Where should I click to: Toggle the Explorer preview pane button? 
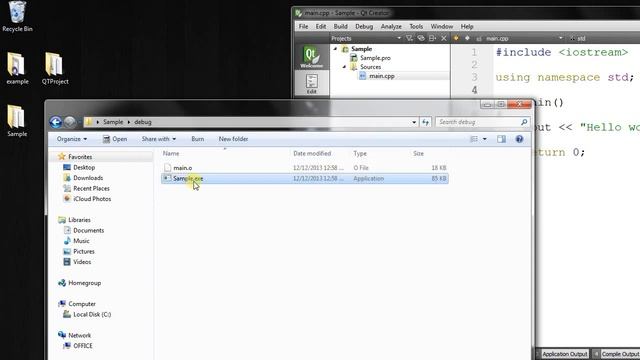point(501,139)
